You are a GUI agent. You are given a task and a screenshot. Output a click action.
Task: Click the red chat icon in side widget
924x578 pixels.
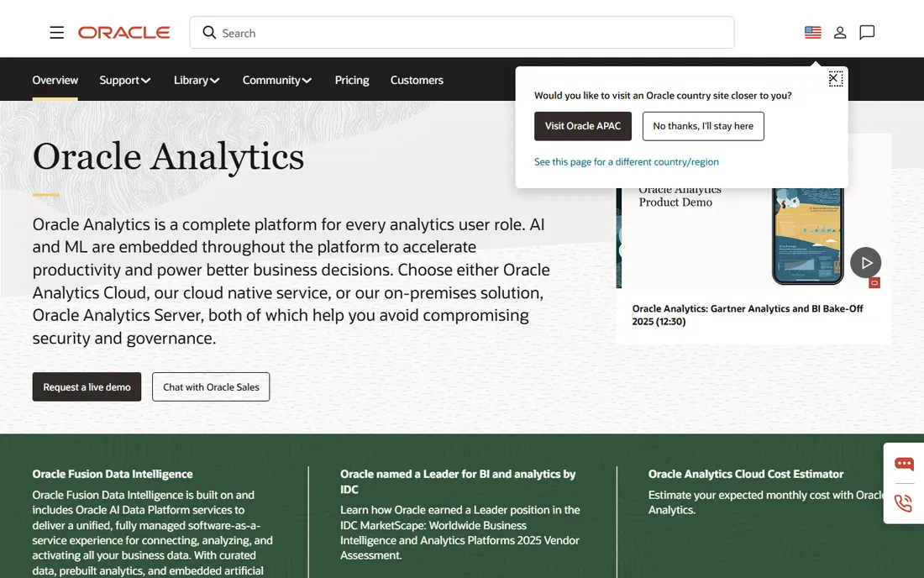pos(903,464)
